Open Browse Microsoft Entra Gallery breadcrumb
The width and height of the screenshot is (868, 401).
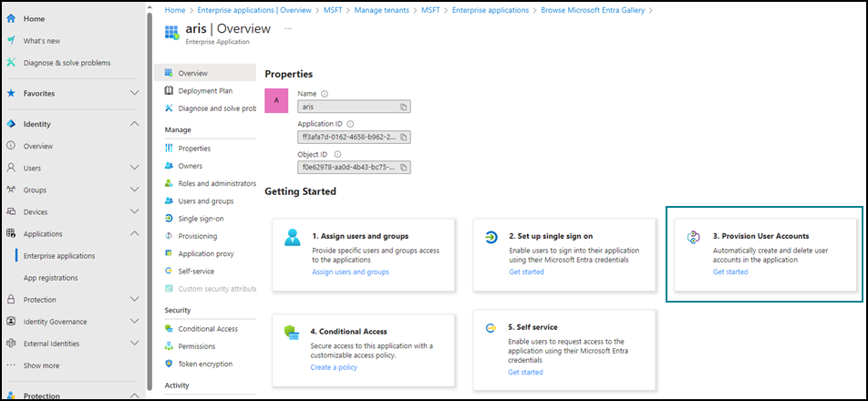pyautogui.click(x=594, y=10)
